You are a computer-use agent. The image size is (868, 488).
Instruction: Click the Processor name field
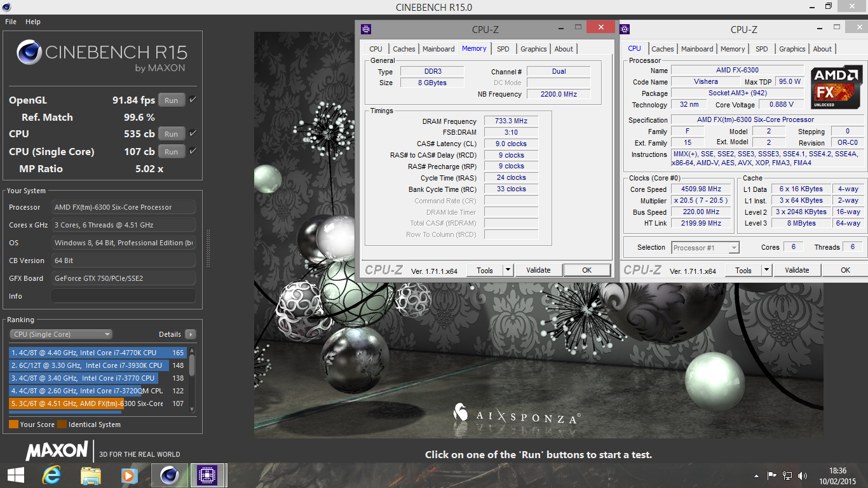coord(123,207)
